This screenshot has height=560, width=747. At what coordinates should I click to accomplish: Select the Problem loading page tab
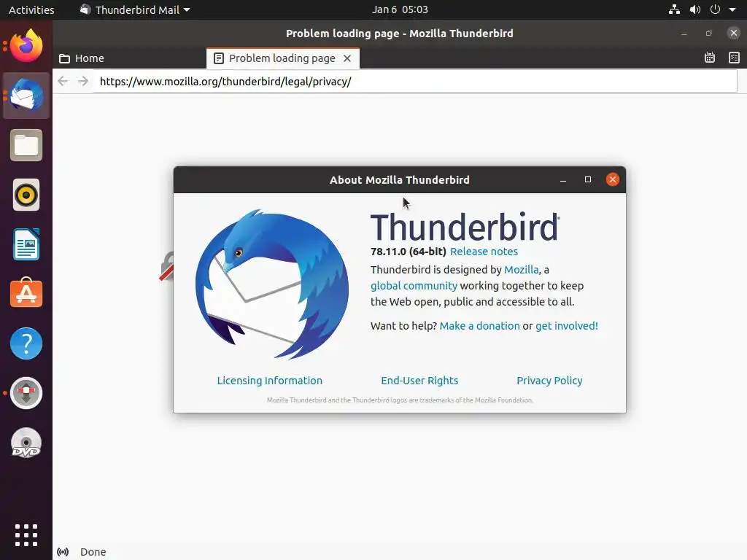click(283, 58)
